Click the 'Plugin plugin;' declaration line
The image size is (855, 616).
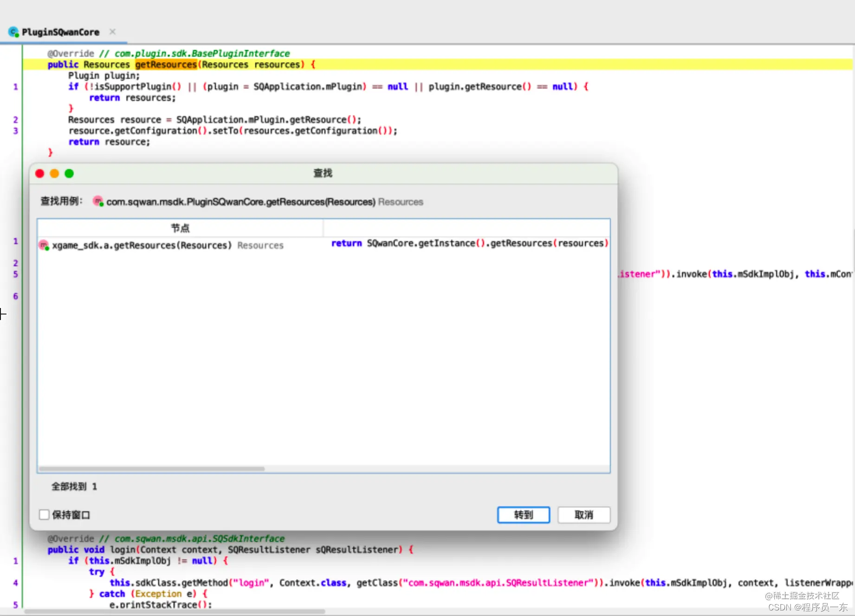104,76
